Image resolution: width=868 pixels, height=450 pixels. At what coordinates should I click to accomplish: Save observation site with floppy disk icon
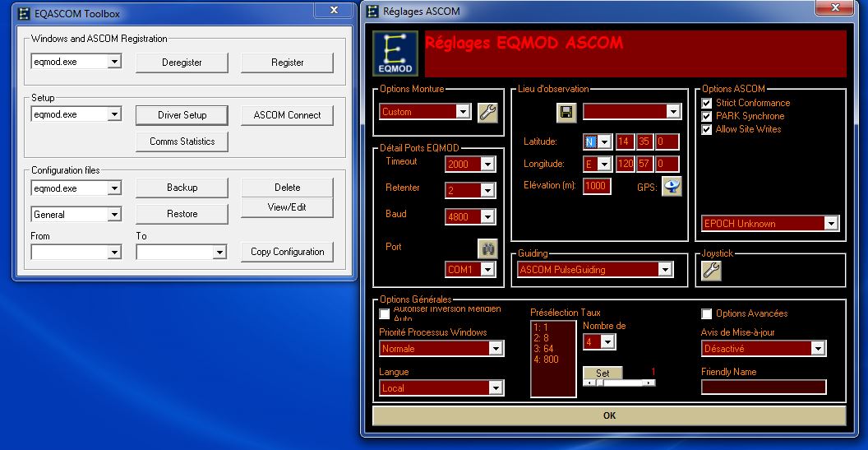pyautogui.click(x=566, y=113)
